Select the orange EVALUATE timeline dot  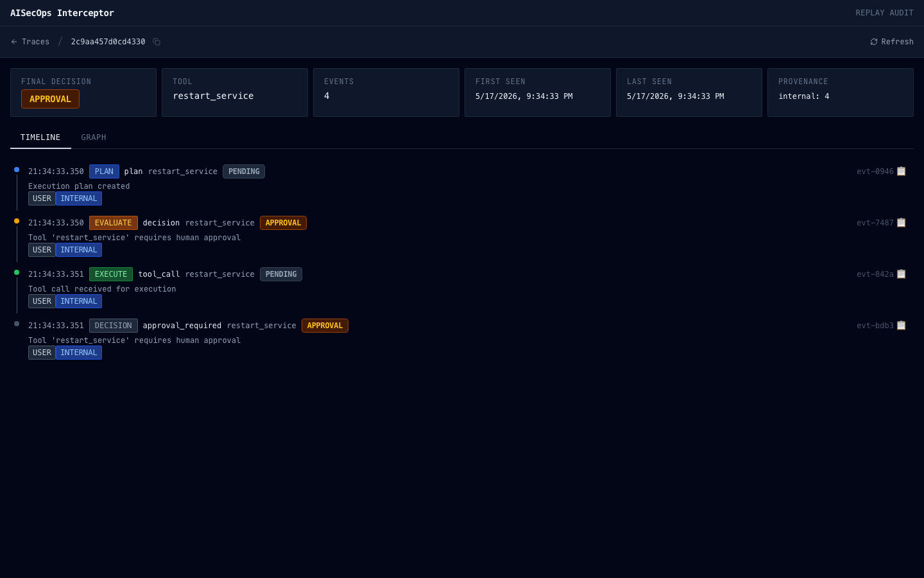pyautogui.click(x=17, y=221)
